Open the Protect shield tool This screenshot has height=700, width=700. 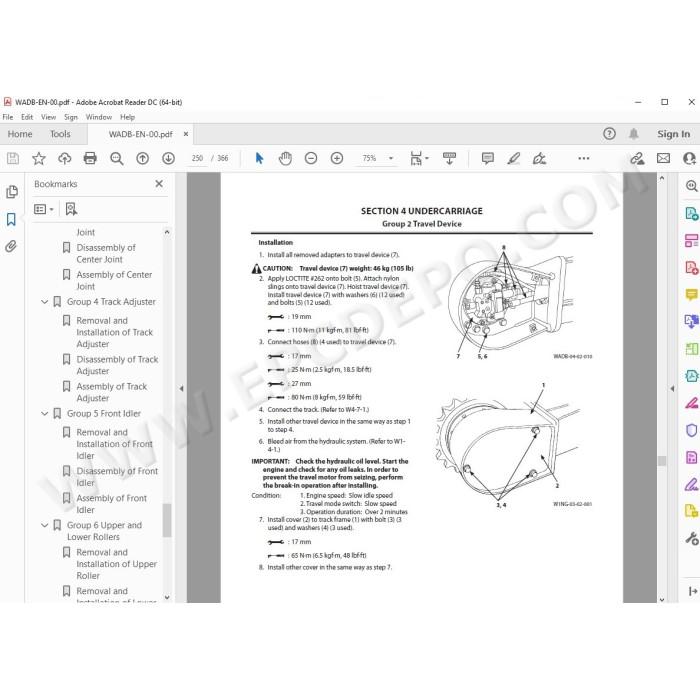tap(691, 430)
